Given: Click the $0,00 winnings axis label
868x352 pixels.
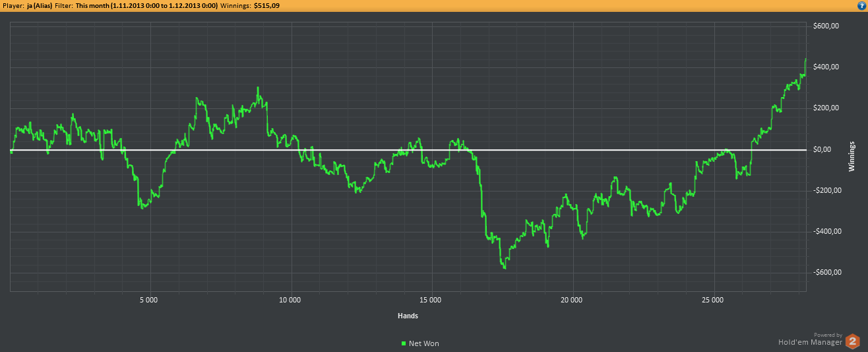Looking at the screenshot, I should 827,150.
